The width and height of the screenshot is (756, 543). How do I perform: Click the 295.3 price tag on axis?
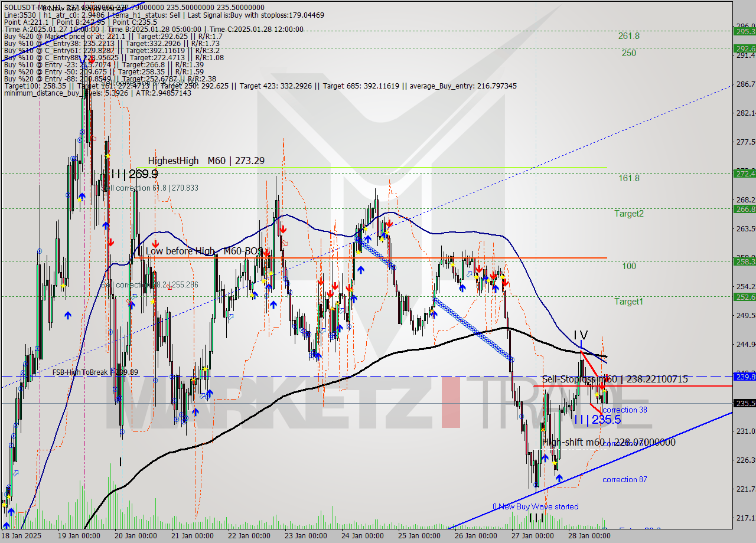[x=744, y=31]
